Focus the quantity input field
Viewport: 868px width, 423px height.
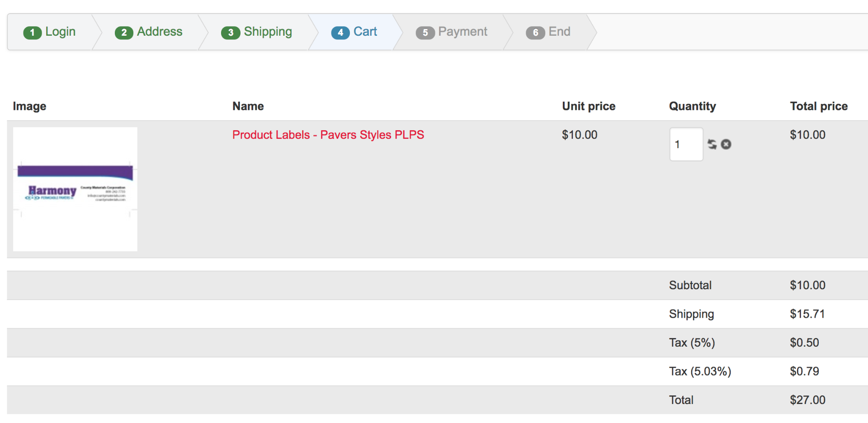(x=686, y=144)
